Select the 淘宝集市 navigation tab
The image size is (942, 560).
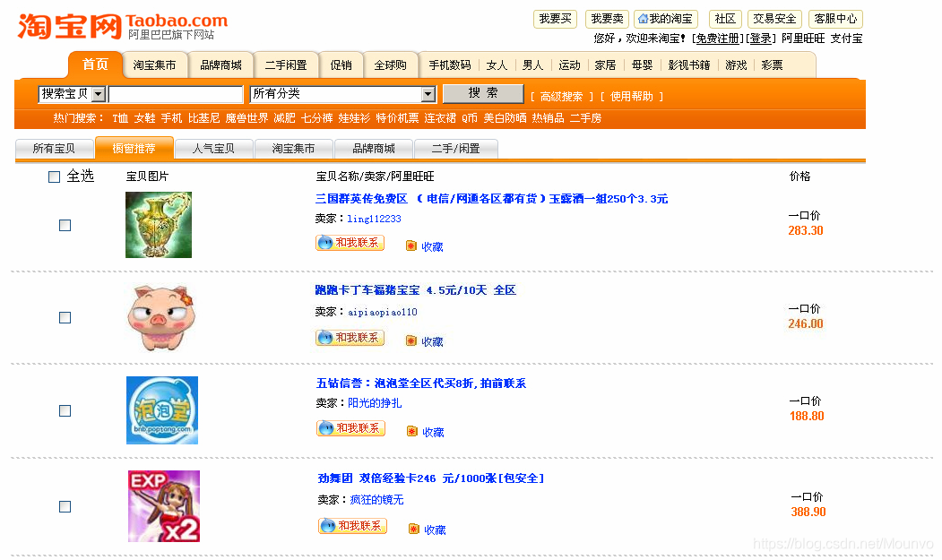pyautogui.click(x=154, y=65)
